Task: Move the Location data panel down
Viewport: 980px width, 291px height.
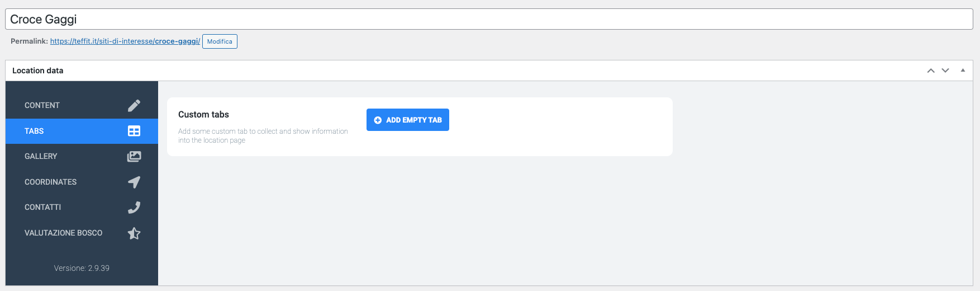Action: tap(945, 71)
